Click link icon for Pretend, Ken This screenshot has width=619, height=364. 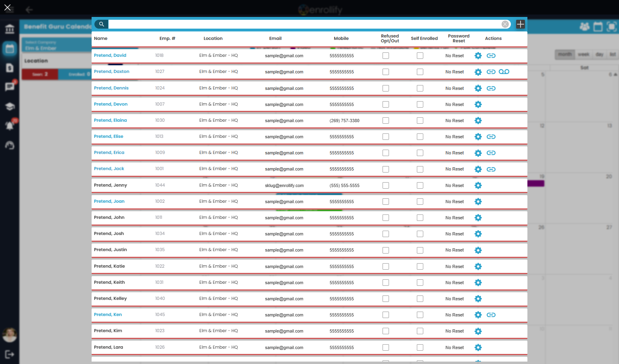pos(491,315)
